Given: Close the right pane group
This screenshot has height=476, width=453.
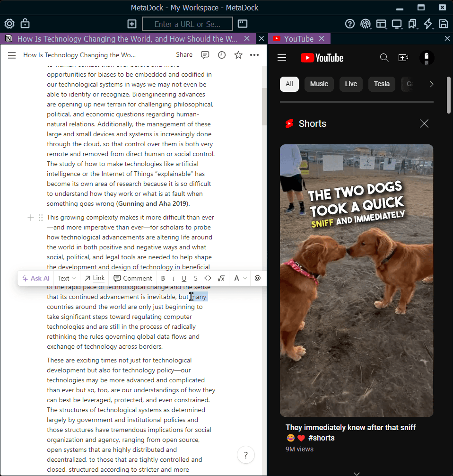Looking at the screenshot, I should click(x=447, y=38).
